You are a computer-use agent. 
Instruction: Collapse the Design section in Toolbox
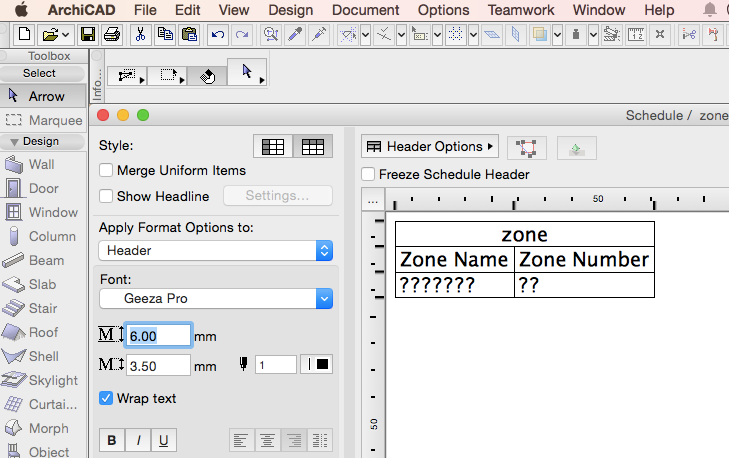(x=14, y=142)
